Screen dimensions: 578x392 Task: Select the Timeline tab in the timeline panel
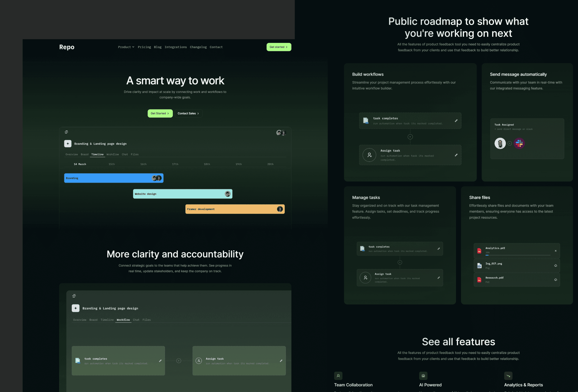click(x=97, y=154)
